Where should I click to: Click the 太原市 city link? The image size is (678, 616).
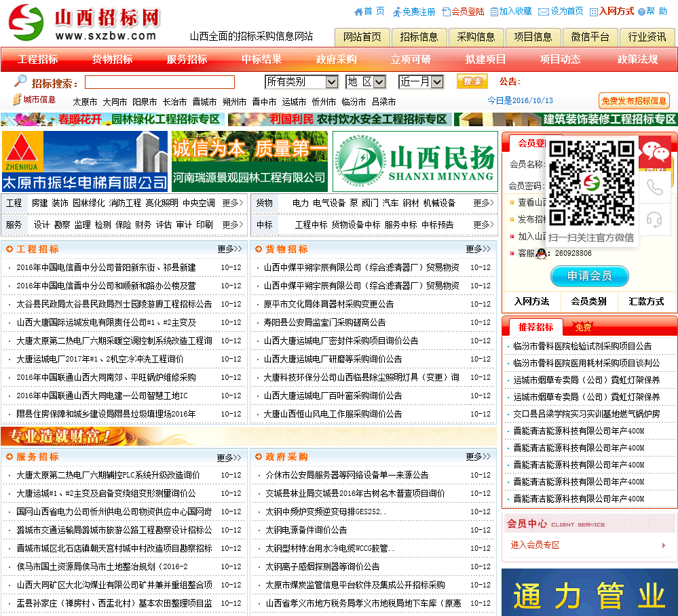point(85,102)
